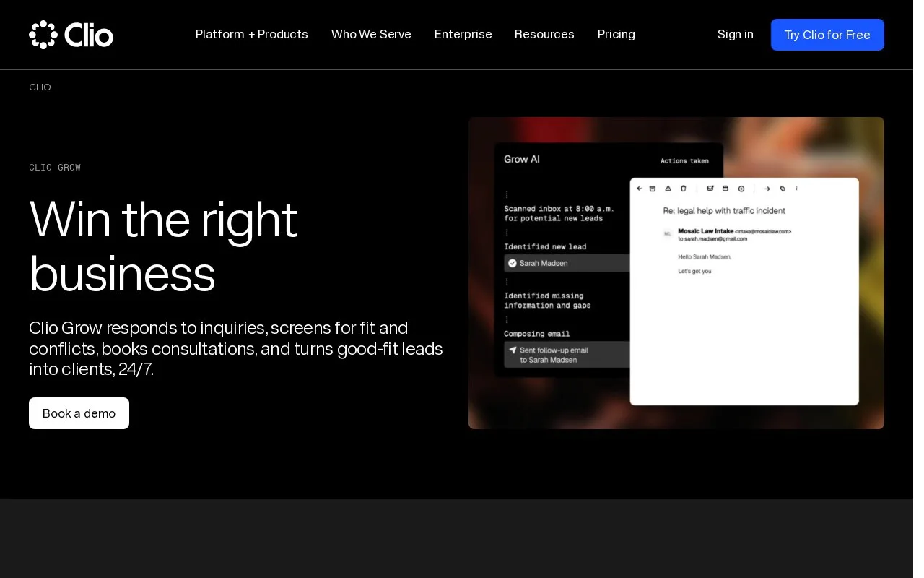Click the label tag icon in the email toolbar
The width and height of the screenshot is (924, 578).
[x=783, y=189]
